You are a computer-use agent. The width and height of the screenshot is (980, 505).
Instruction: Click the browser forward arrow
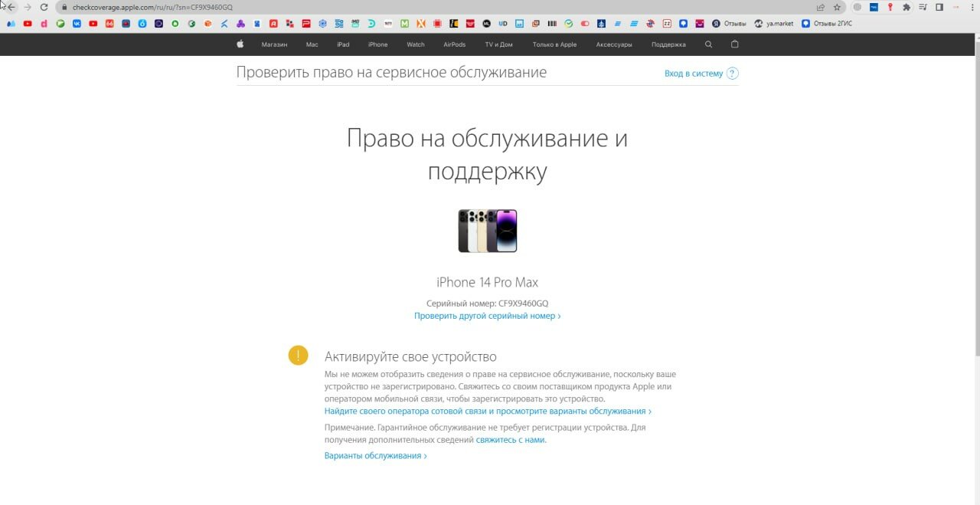28,7
